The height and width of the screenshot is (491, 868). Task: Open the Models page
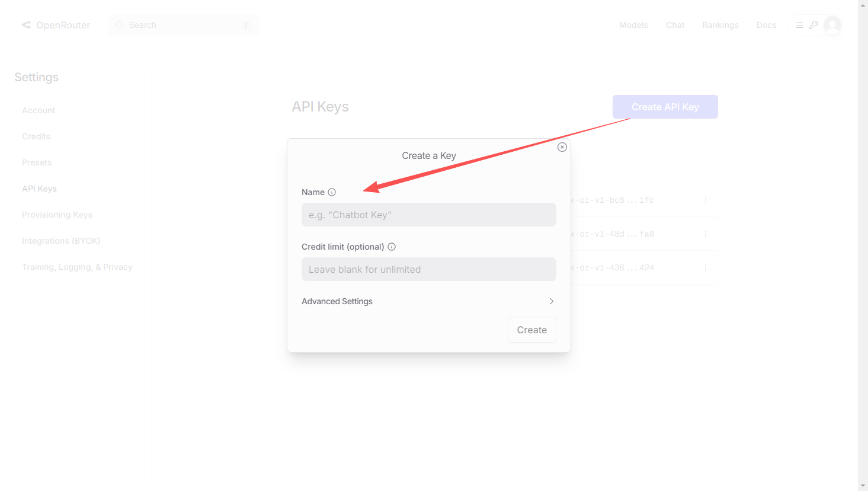633,25
